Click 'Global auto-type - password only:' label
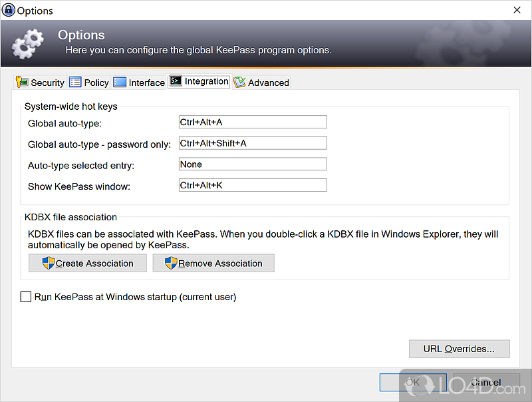 (x=99, y=144)
